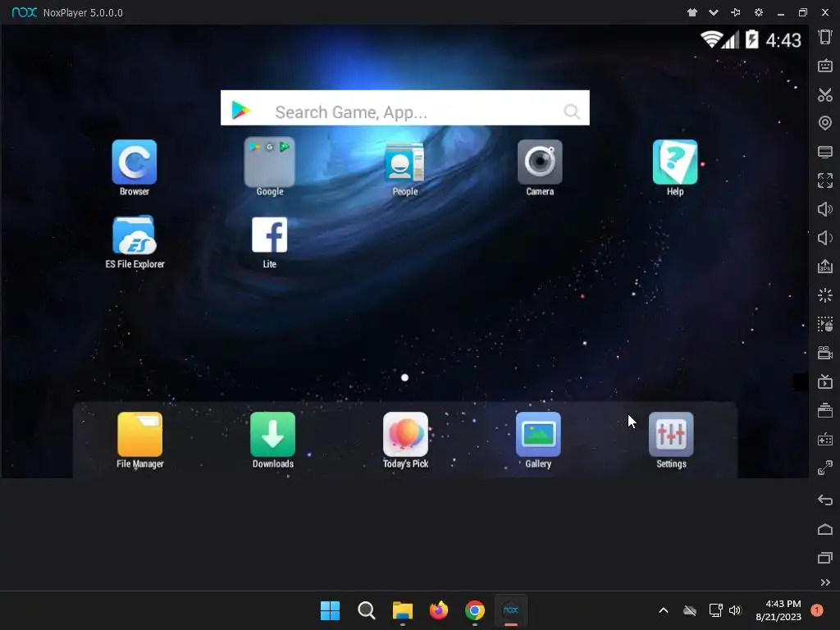This screenshot has width=840, height=630.
Task: Open the notification badge in taskbar
Action: tap(817, 609)
